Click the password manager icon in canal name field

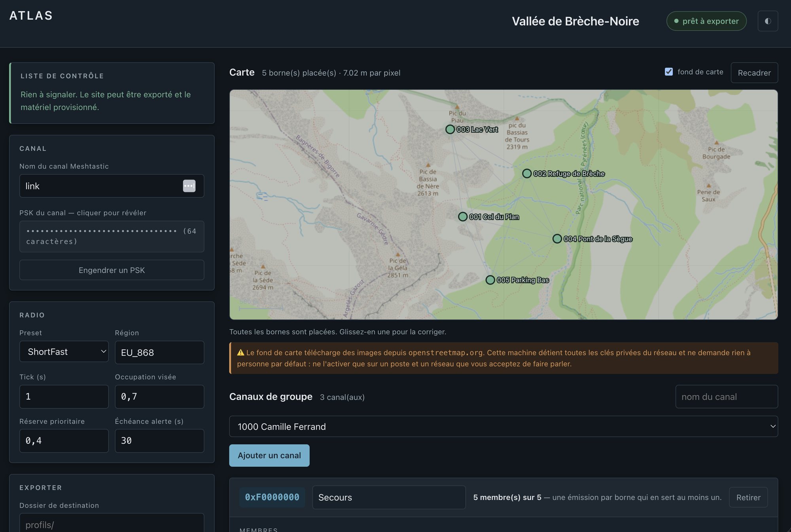[189, 186]
